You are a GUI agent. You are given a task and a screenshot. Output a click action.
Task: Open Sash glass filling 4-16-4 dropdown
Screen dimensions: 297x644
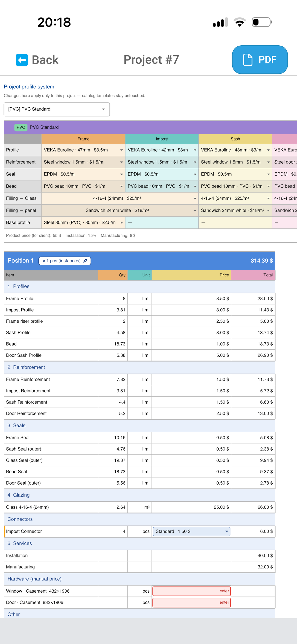pyautogui.click(x=235, y=198)
